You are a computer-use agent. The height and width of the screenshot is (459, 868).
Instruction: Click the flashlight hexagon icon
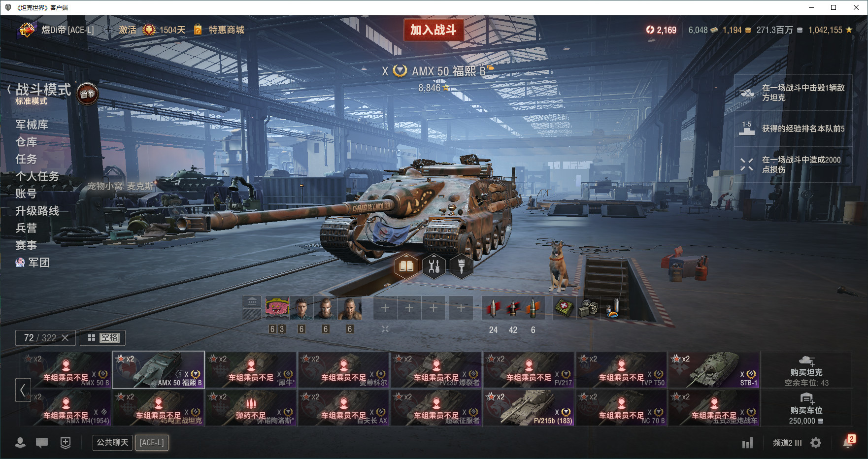click(x=462, y=266)
